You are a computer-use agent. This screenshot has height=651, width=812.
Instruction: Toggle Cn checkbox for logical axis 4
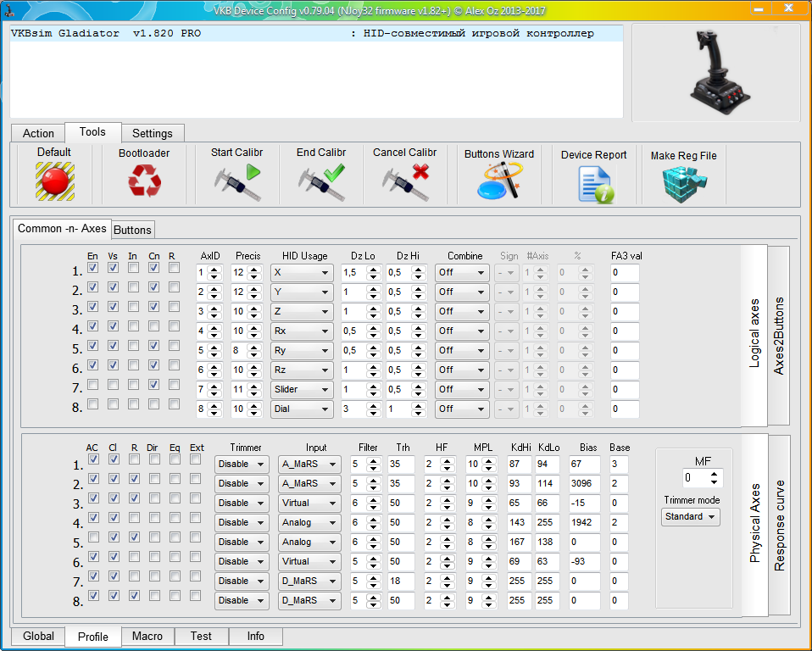pos(153,326)
